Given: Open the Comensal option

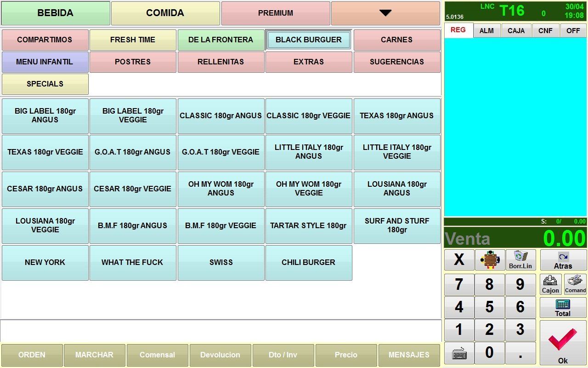Looking at the screenshot, I should pos(158,355).
